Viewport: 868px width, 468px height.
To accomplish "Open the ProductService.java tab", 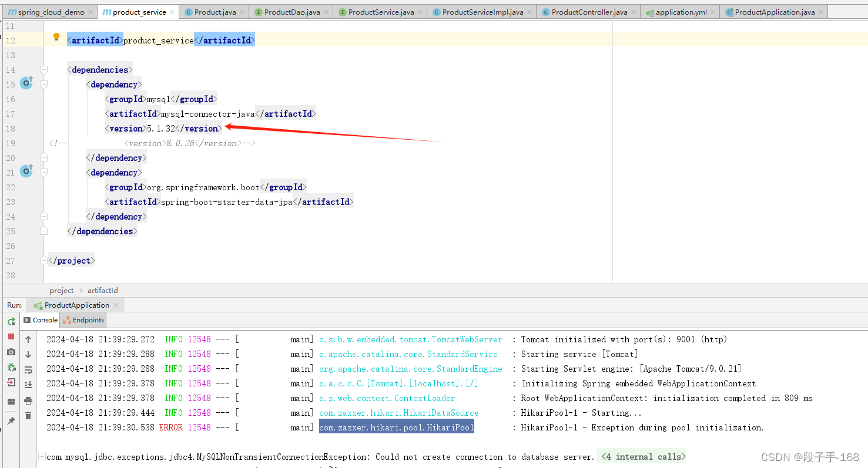I will [380, 12].
